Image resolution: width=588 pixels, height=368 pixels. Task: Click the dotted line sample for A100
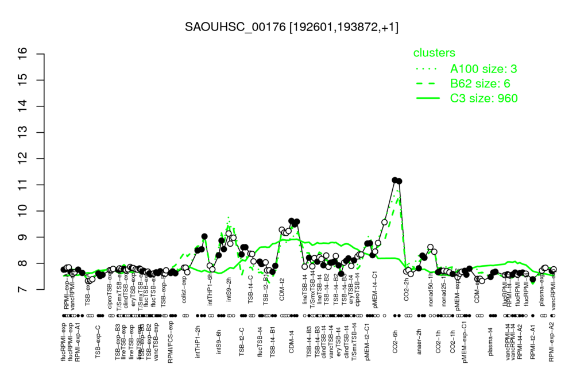click(x=428, y=69)
